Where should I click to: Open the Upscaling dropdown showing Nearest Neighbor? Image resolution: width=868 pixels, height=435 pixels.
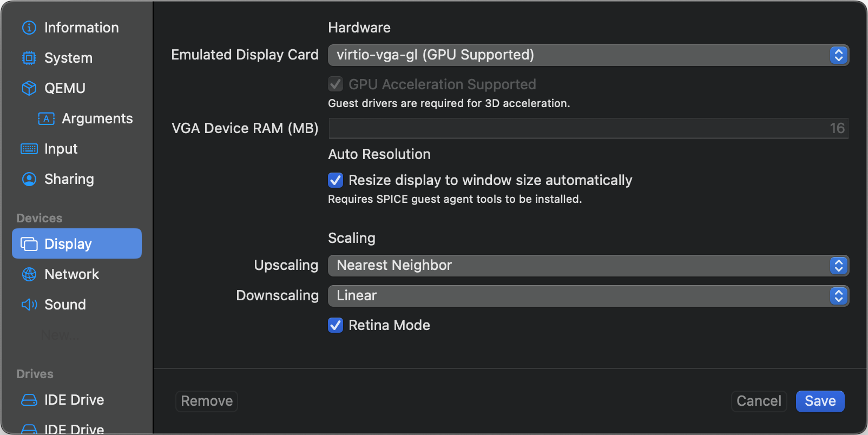point(589,266)
